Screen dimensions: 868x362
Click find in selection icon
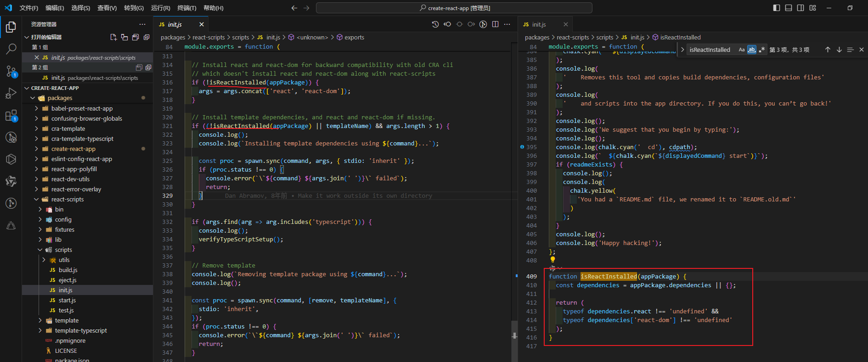point(850,50)
